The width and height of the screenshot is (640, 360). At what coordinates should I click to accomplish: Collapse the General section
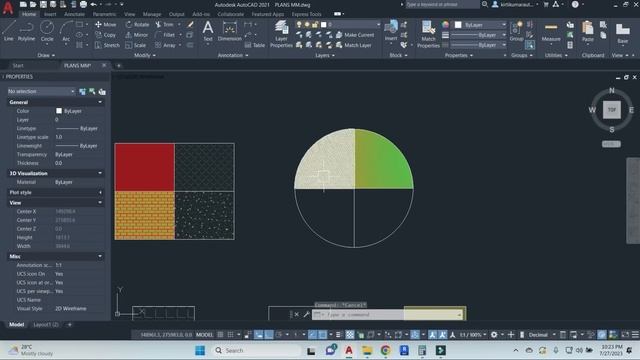pos(100,102)
